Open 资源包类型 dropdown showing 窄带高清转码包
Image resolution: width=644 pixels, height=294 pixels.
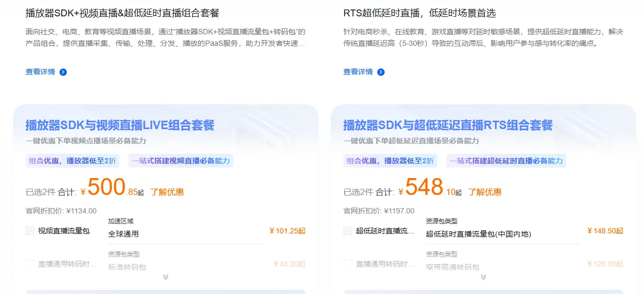503,267
